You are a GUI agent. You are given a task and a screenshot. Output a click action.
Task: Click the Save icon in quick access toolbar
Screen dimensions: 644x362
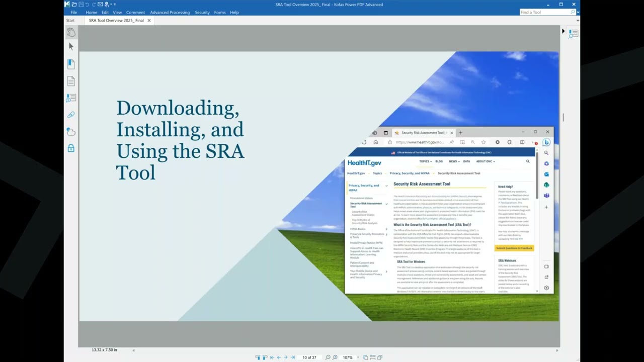(80, 5)
